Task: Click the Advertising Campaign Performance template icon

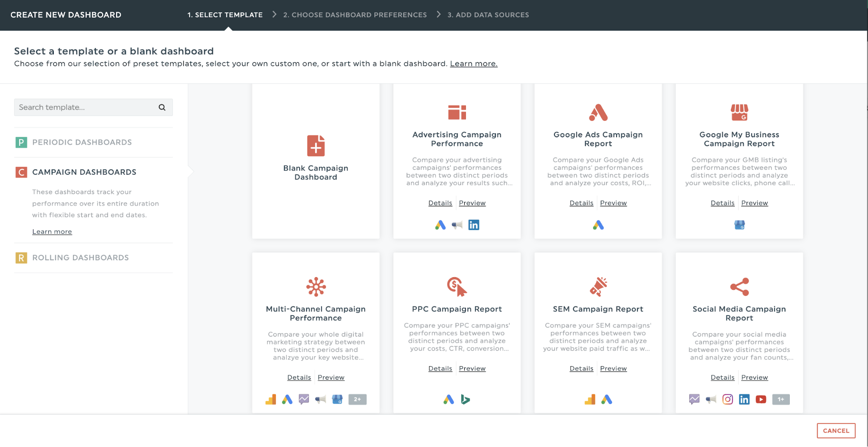Action: pos(457,113)
